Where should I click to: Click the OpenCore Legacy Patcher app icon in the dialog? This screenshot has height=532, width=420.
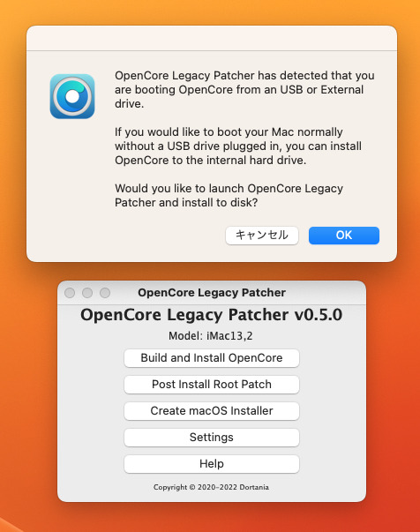pyautogui.click(x=72, y=96)
